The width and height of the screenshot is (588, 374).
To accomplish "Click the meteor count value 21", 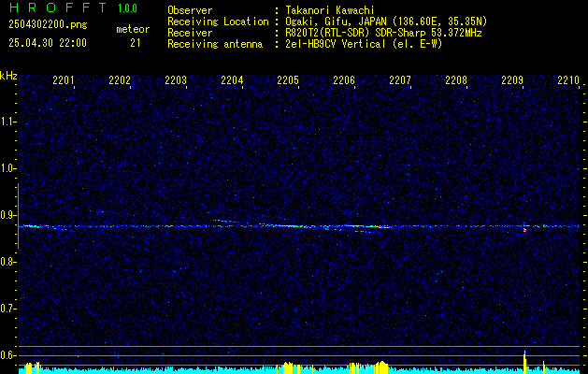I will coord(135,43).
